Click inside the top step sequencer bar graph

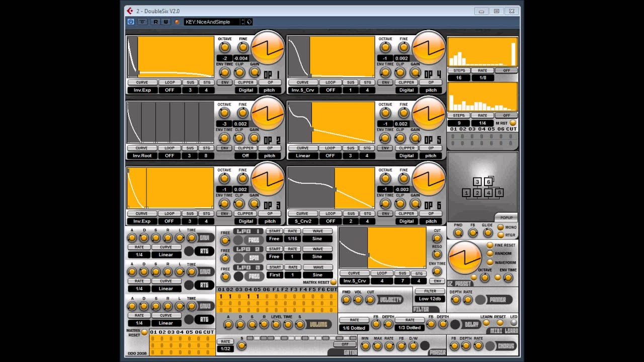(x=482, y=51)
